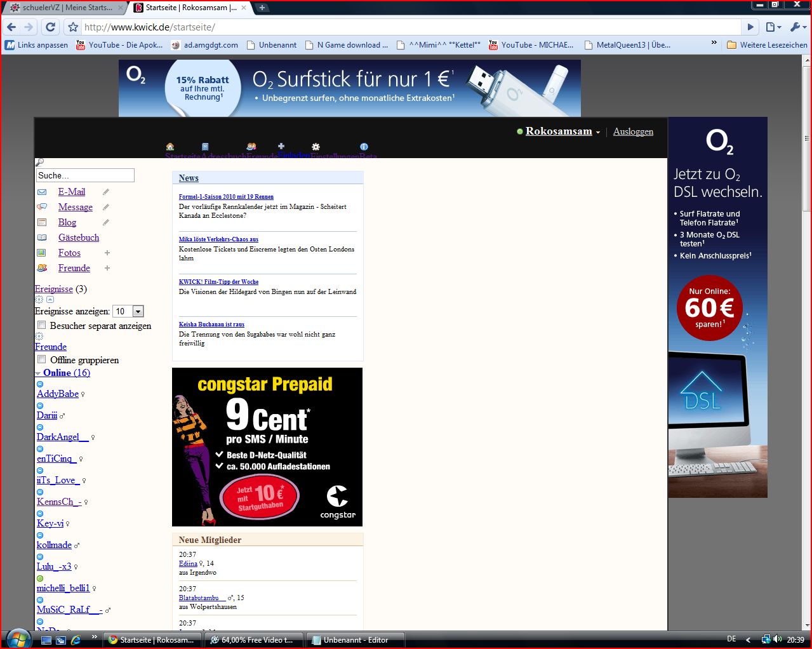This screenshot has height=649, width=812.
Task: Click the Blog page icon in sidebar
Action: click(x=42, y=222)
